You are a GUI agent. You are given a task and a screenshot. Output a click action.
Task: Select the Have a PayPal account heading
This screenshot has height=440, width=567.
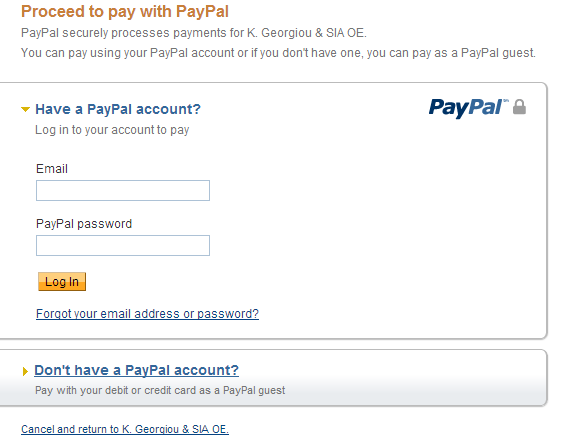[x=118, y=109]
